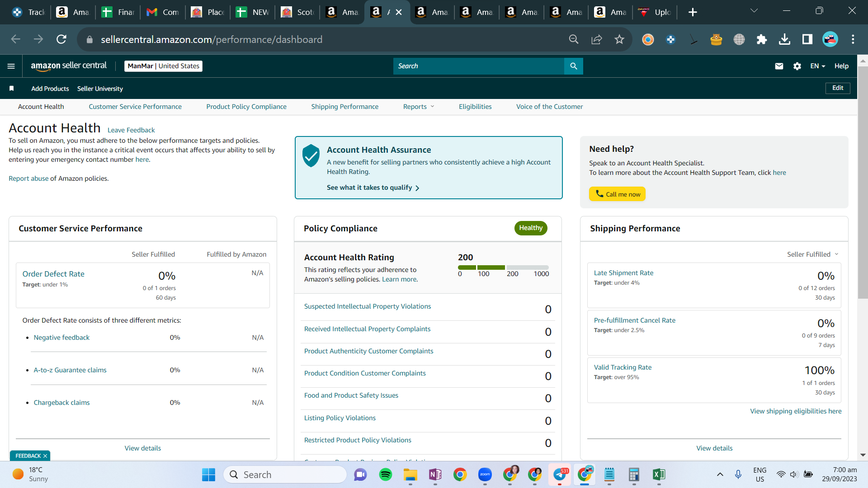This screenshot has height=488, width=868.
Task: Click the Chrome profile avatar icon
Action: coord(830,39)
